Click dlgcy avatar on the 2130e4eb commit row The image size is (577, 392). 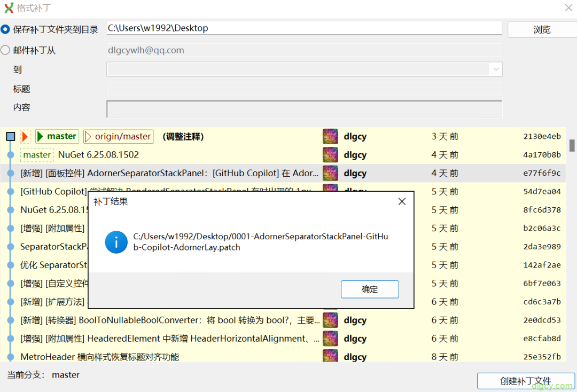click(x=330, y=136)
